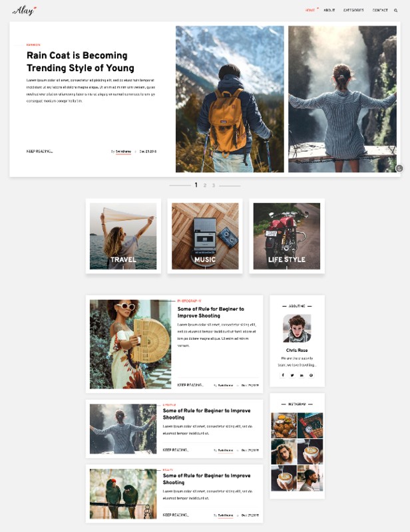Open the Travel category card

[123, 236]
